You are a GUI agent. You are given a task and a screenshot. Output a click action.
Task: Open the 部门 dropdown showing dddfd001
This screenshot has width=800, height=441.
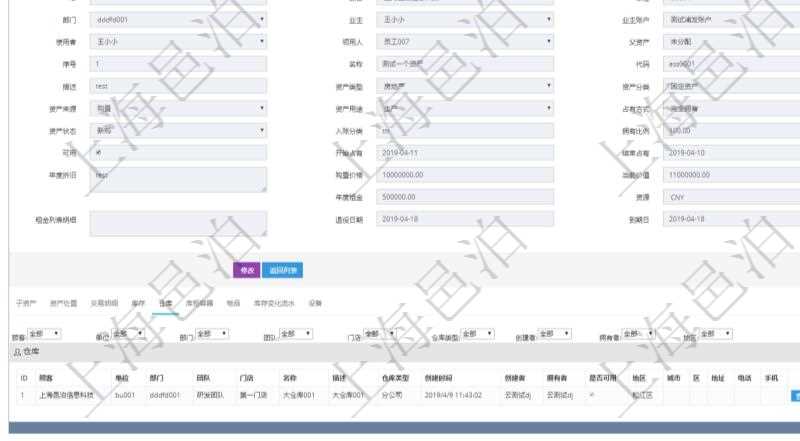tap(178, 19)
